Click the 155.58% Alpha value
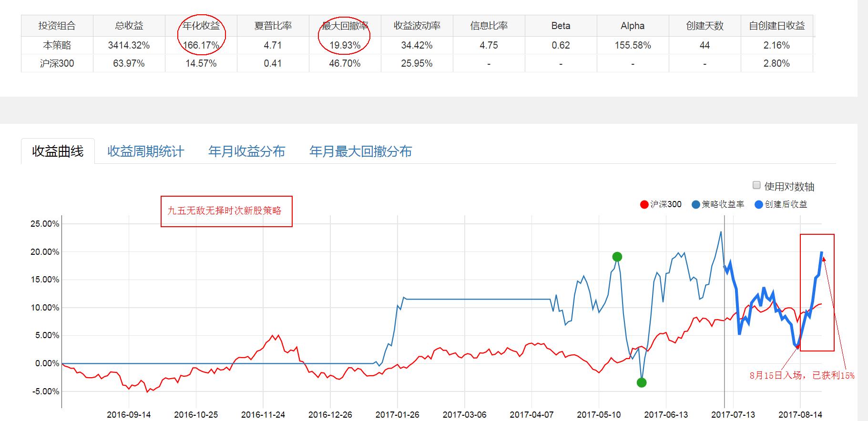The image size is (868, 421). [633, 45]
